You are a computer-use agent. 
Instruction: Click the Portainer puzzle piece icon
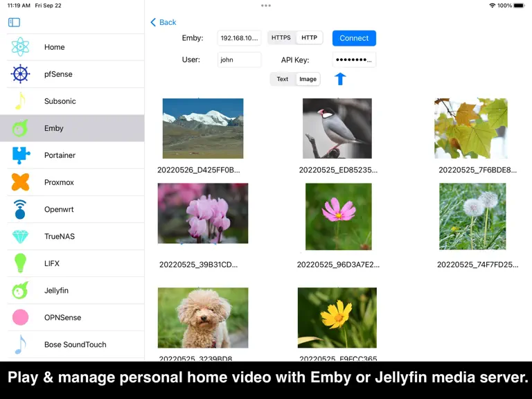coord(20,155)
